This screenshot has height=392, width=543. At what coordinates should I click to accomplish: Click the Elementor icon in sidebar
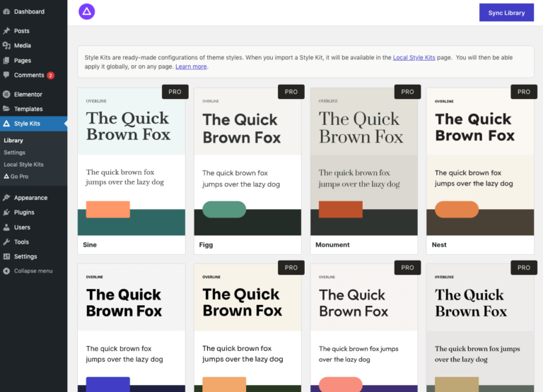[x=6, y=94]
